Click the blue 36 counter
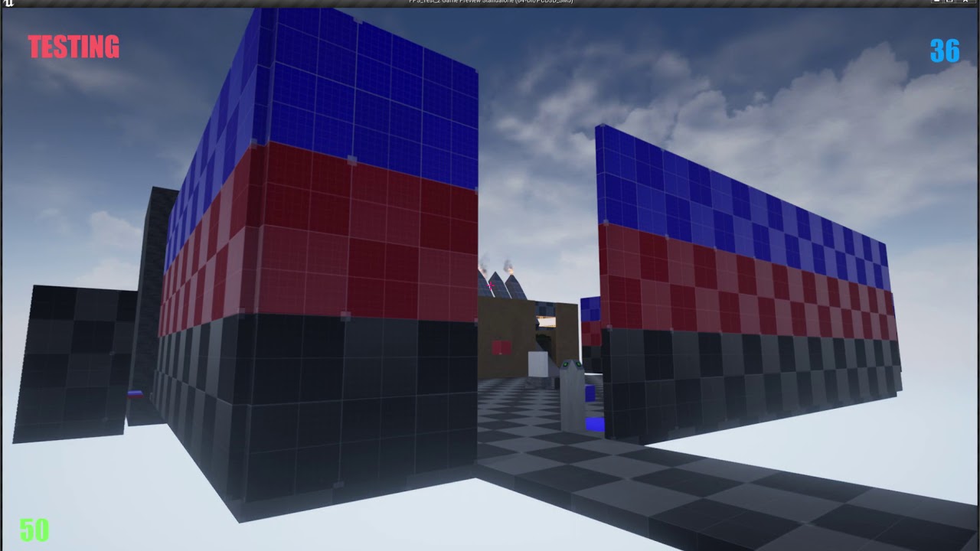 [x=945, y=51]
